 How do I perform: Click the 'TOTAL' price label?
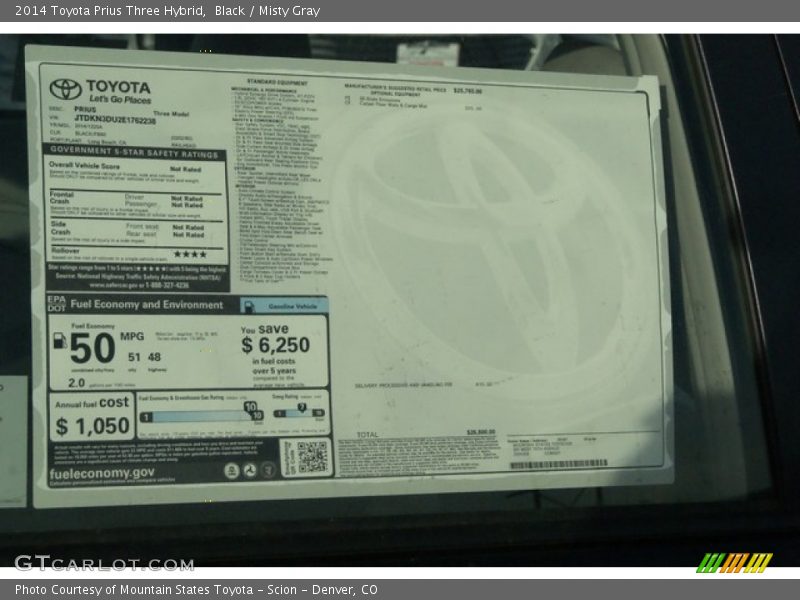click(x=367, y=435)
